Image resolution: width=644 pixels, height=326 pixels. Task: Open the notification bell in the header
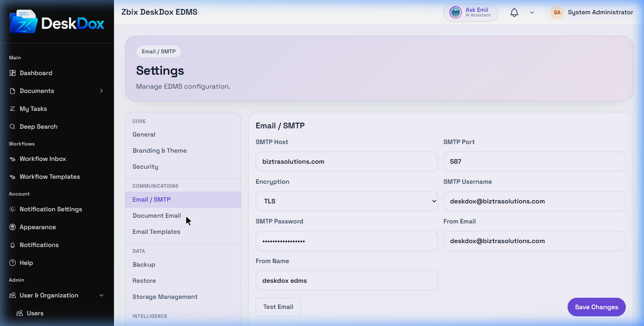pos(514,13)
